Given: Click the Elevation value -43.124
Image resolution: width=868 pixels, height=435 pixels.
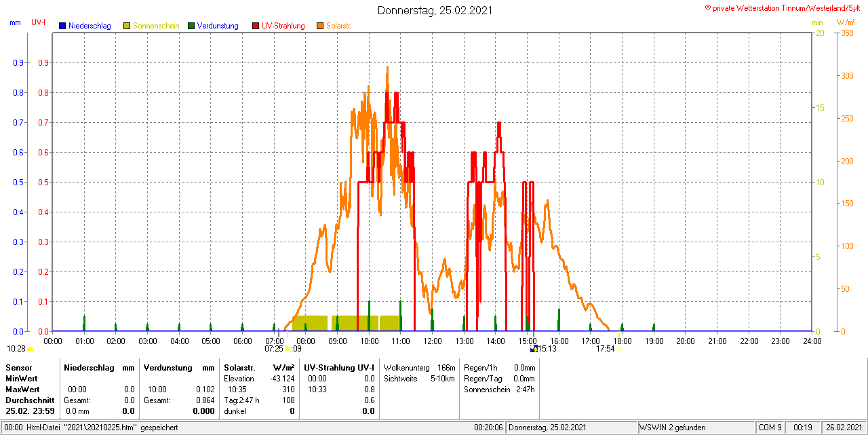Looking at the screenshot, I should pos(282,378).
